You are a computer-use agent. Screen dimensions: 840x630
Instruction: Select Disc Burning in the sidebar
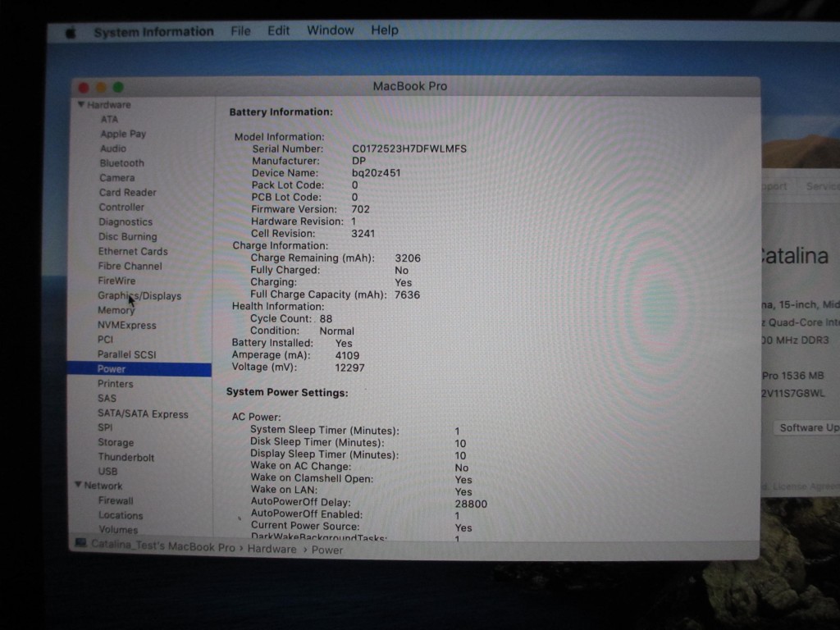pyautogui.click(x=127, y=236)
